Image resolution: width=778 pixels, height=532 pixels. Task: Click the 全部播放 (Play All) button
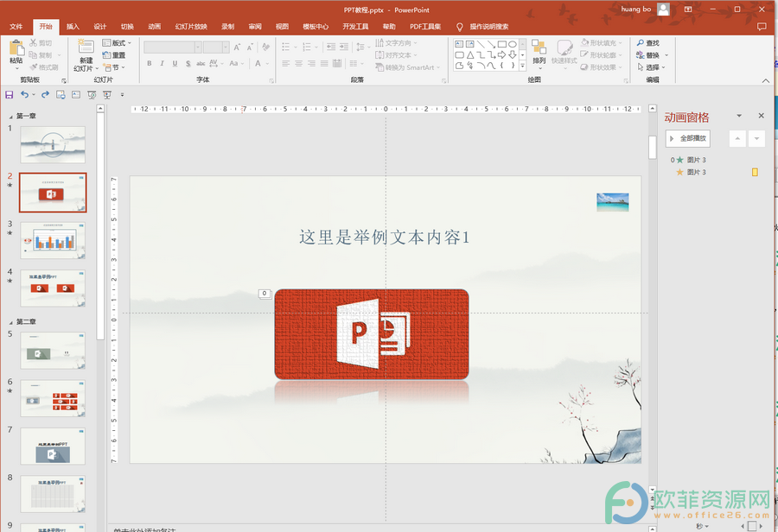click(x=688, y=138)
